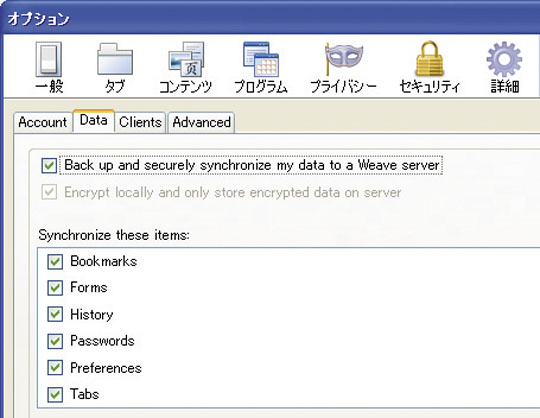
Task: Open the タブ (Tabs) folder icon panel
Action: coord(115,67)
